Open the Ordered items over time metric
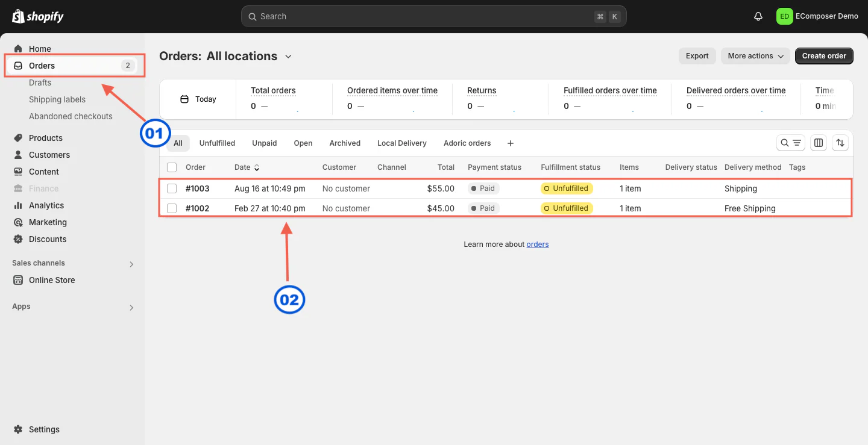Viewport: 868px width, 445px height. 392,99
